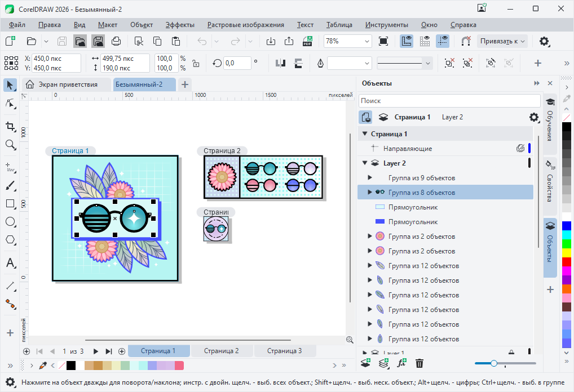Image resolution: width=574 pixels, height=392 pixels.
Task: Switch to Страница 2 page tab
Action: (222, 351)
